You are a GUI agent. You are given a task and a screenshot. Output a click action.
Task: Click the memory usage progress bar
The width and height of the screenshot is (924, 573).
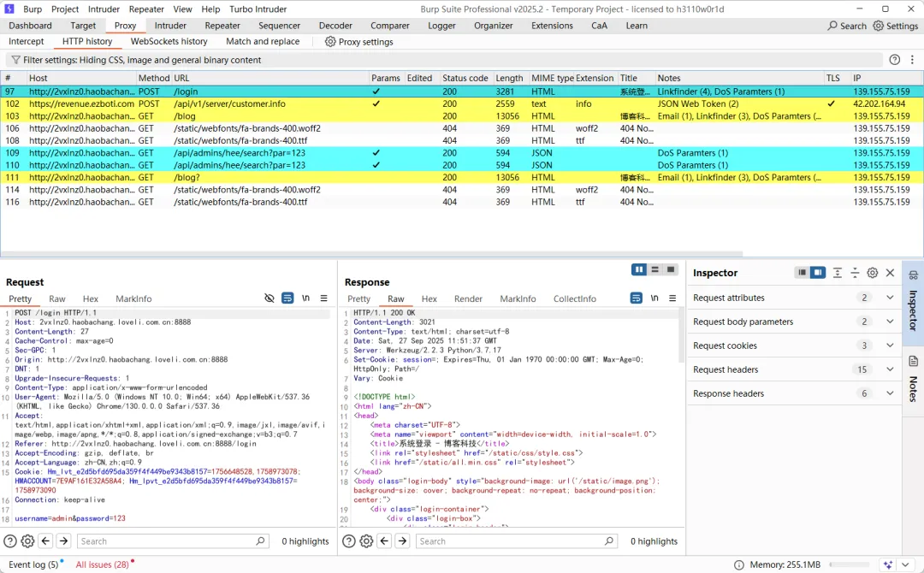pos(850,564)
